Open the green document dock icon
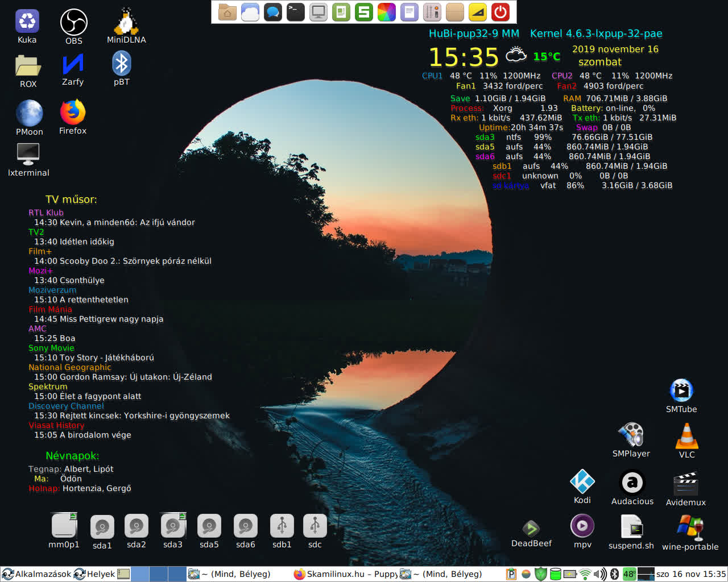728x582 pixels. tap(341, 12)
